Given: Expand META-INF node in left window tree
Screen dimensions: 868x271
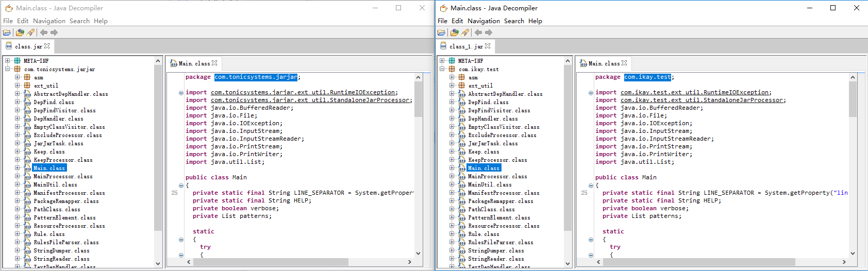Looking at the screenshot, I should 8,61.
